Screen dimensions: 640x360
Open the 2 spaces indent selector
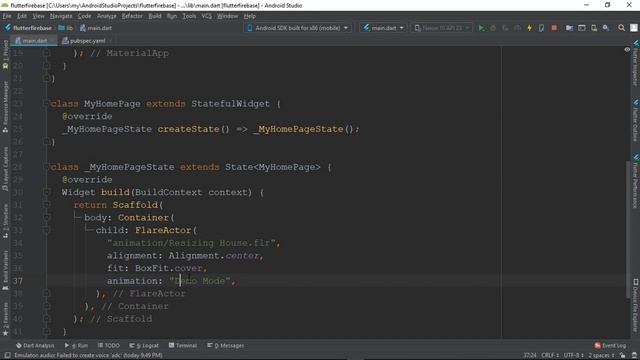601,355
